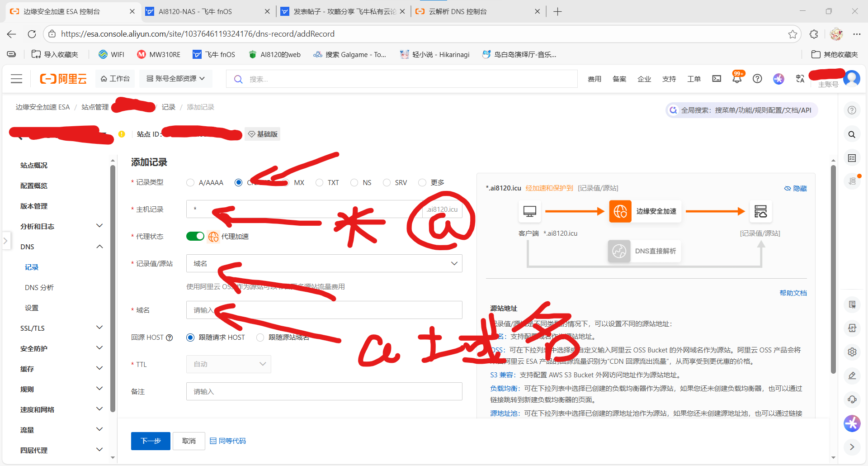Open the notification bell with 99+ badge
This screenshot has width=868, height=466.
pyautogui.click(x=737, y=78)
